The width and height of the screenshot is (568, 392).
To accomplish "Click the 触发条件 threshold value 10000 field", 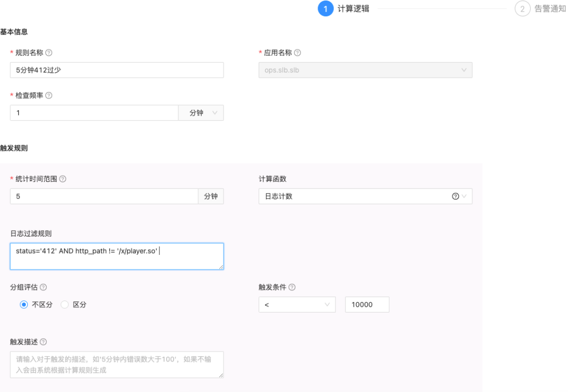I will (x=367, y=305).
